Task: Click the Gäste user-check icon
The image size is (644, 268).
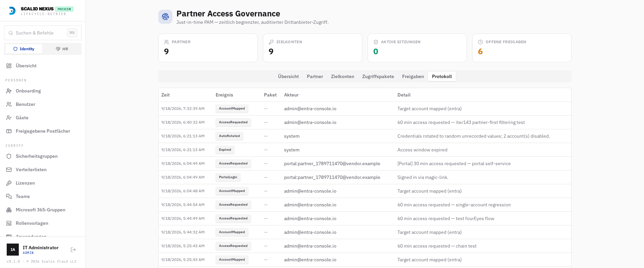Action: [x=9, y=118]
